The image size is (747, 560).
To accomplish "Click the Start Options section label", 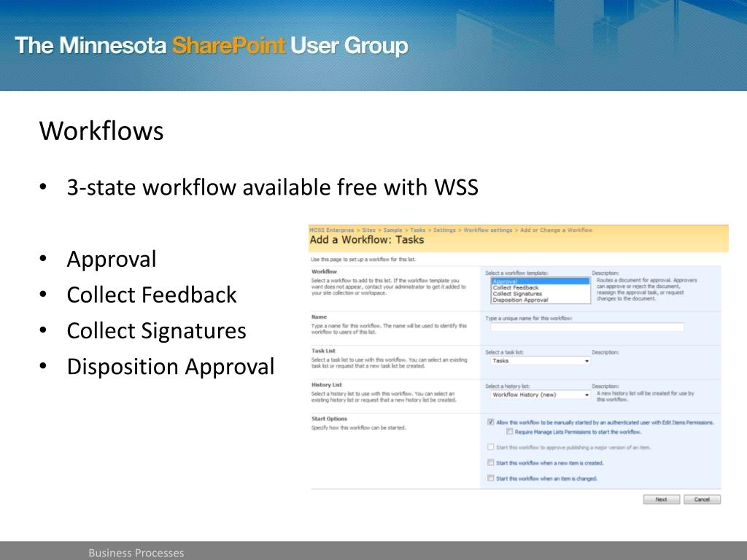I will pos(329,419).
